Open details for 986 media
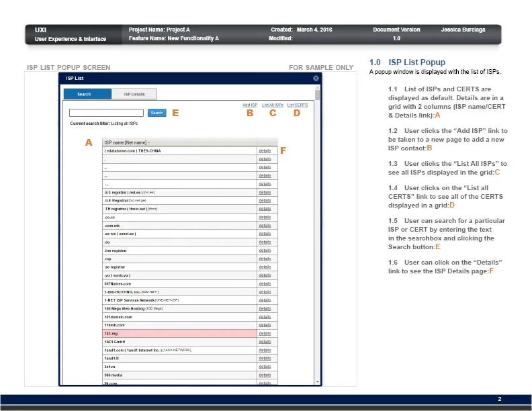532x411 pixels. tap(265, 375)
